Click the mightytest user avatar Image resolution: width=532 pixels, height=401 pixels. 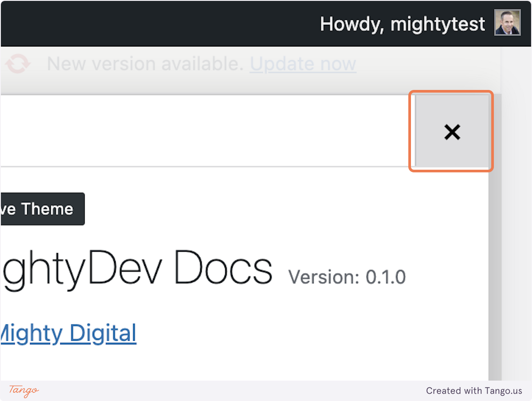pyautogui.click(x=507, y=23)
